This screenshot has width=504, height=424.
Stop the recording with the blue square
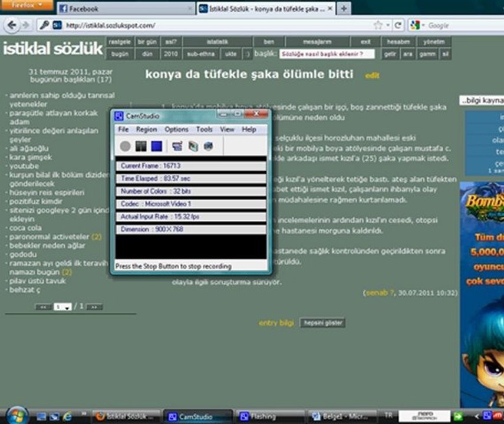click(x=157, y=146)
